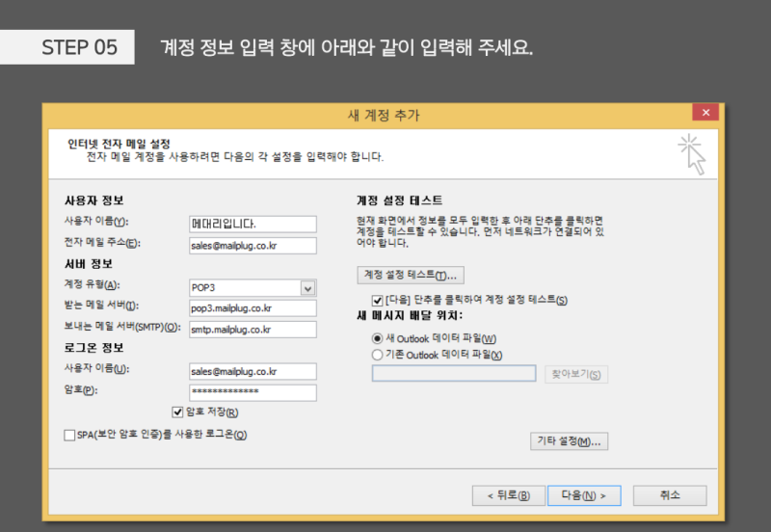Viewport: 771px width, 532px height.
Task: Select 기존 Outlook 데이터 파일 radio button
Action: click(x=377, y=355)
